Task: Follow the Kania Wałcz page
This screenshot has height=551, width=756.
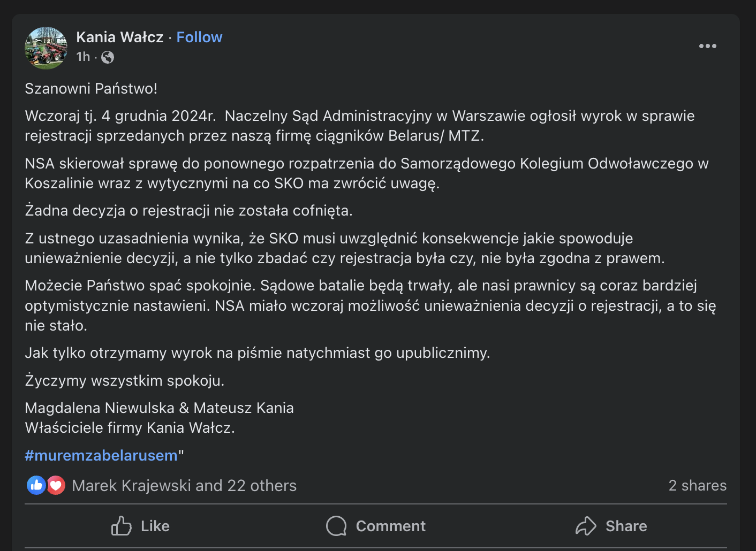Action: click(199, 37)
